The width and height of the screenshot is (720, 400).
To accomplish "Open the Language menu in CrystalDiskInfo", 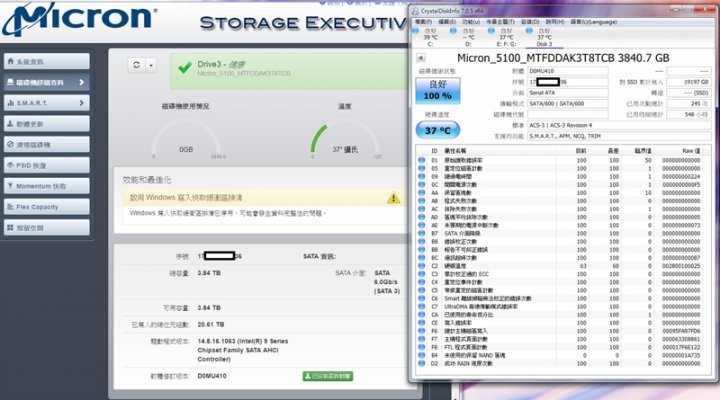I will click(594, 22).
